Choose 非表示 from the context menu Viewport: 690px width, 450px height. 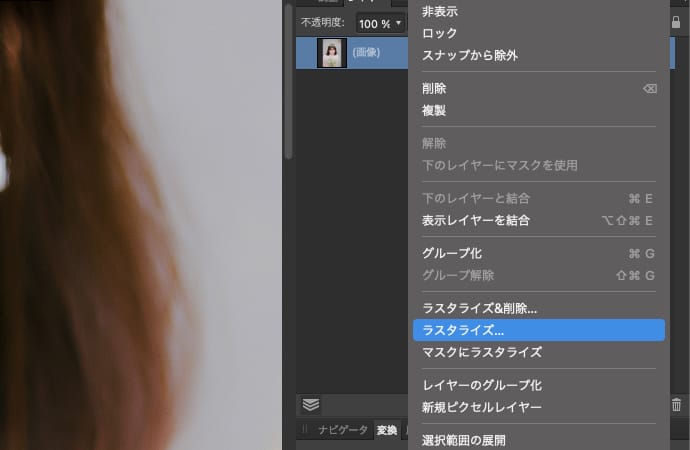[441, 12]
